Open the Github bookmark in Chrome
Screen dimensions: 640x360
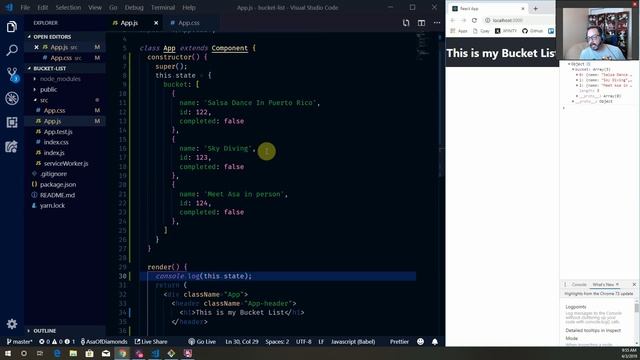point(533,31)
